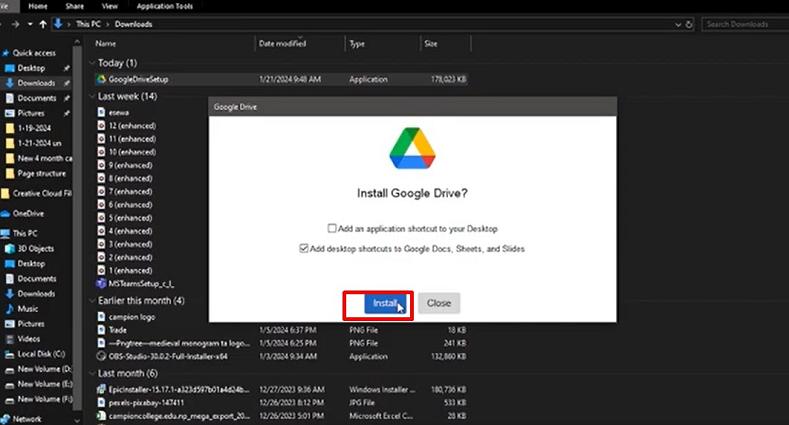This screenshot has width=789, height=425.
Task: Click navigation pane scroll-up arrow
Action: (77, 42)
